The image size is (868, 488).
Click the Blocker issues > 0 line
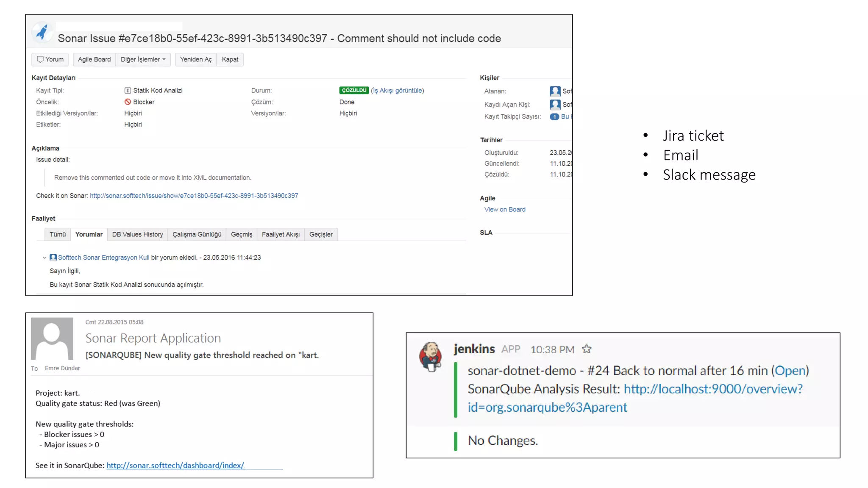pyautogui.click(x=72, y=434)
